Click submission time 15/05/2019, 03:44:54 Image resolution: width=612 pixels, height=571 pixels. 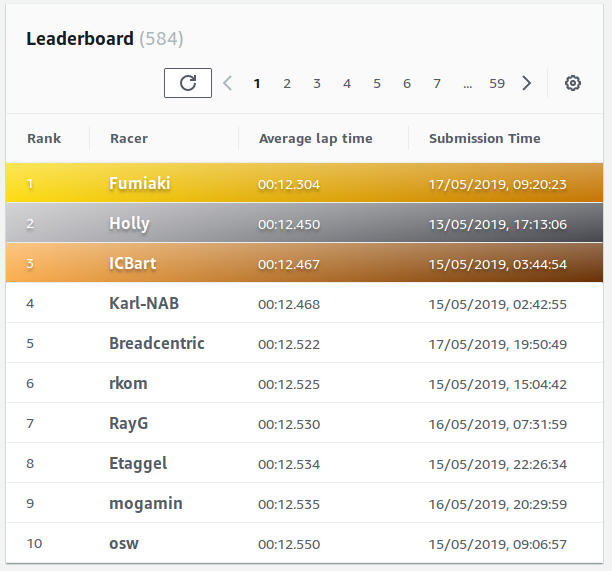pos(498,265)
